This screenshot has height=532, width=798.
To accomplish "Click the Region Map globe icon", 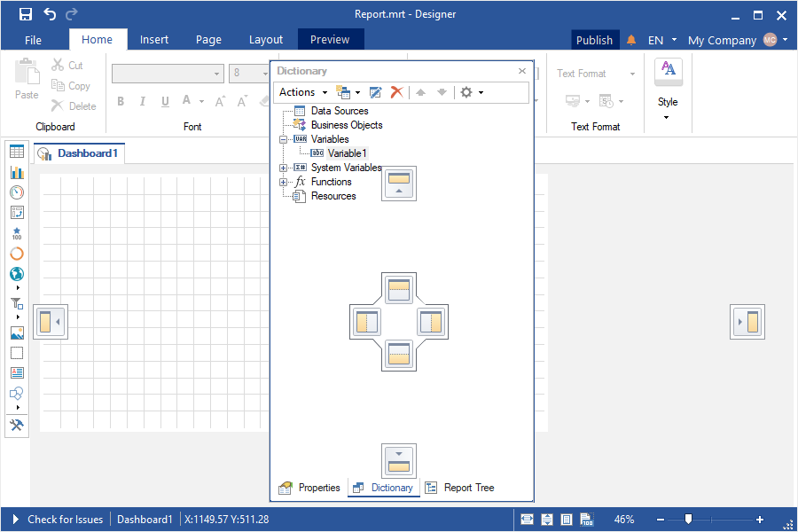I will click(17, 274).
